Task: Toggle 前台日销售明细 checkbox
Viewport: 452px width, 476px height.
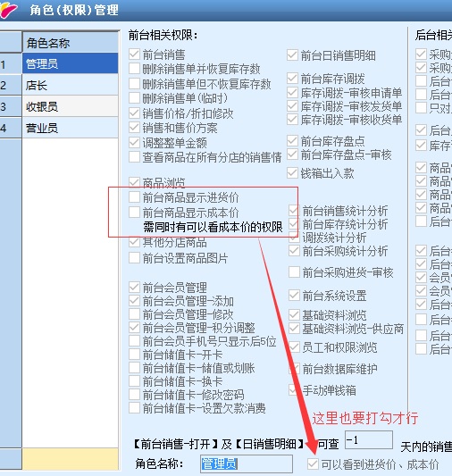Action: click(292, 55)
